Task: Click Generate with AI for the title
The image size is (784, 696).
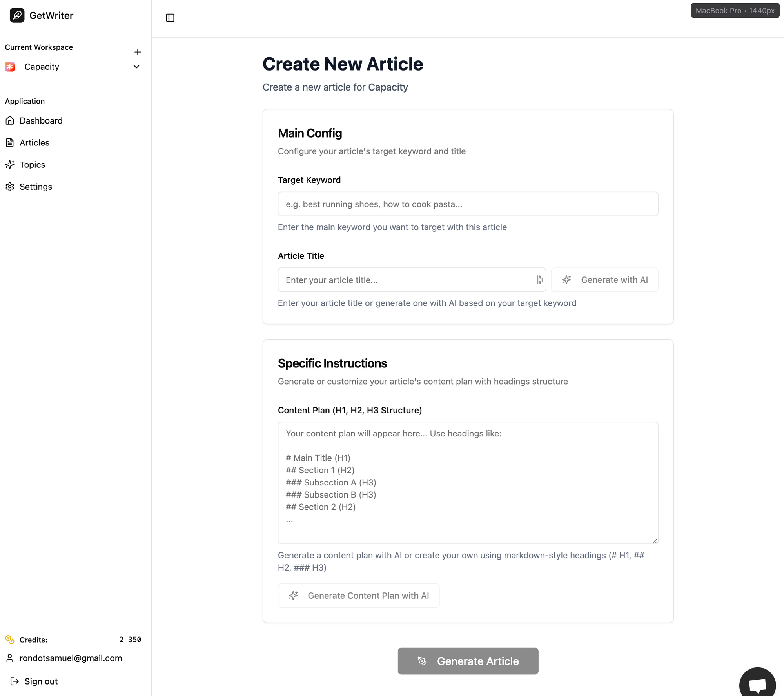Action: (604, 280)
